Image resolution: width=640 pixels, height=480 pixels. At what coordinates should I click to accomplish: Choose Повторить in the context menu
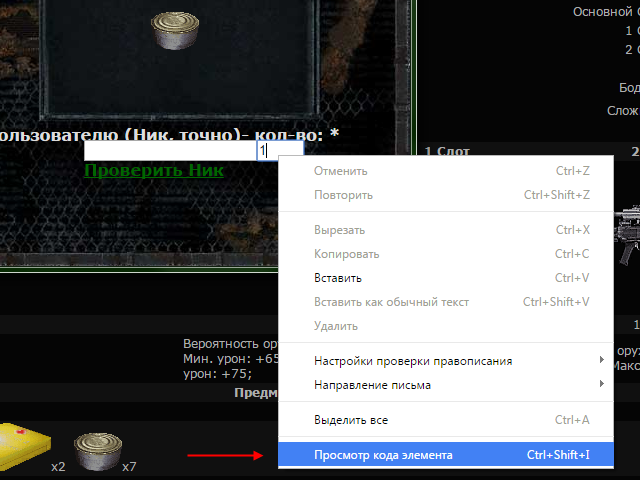pyautogui.click(x=446, y=195)
